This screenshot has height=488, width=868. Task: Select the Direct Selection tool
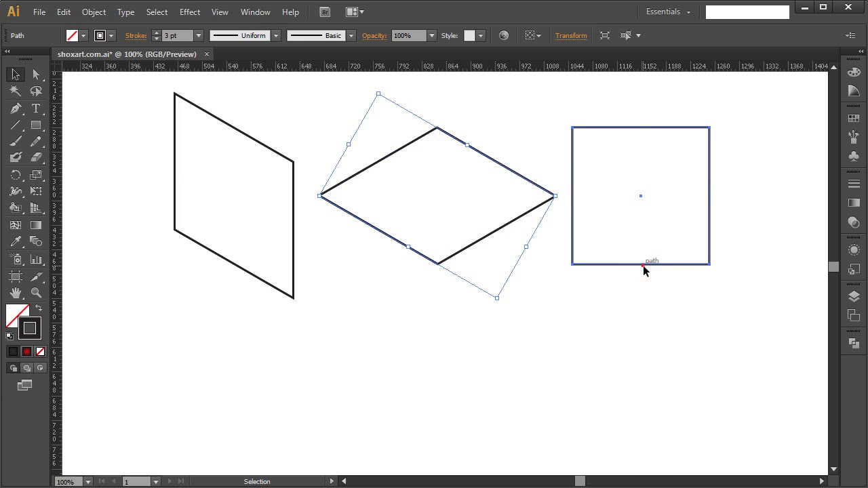click(36, 75)
